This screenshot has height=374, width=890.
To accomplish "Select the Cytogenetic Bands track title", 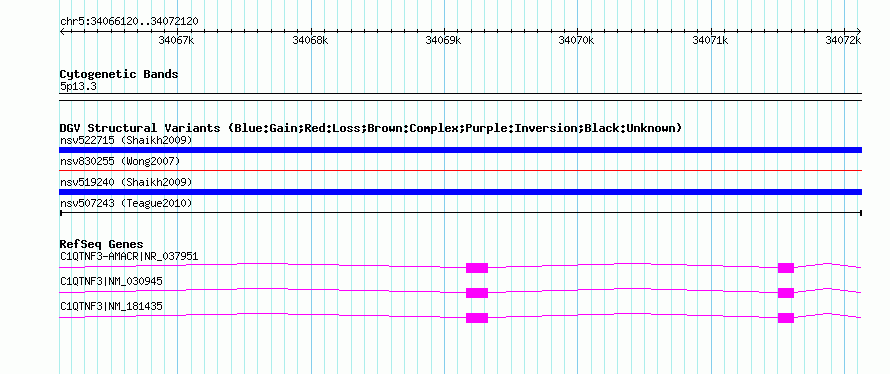I will click(119, 74).
